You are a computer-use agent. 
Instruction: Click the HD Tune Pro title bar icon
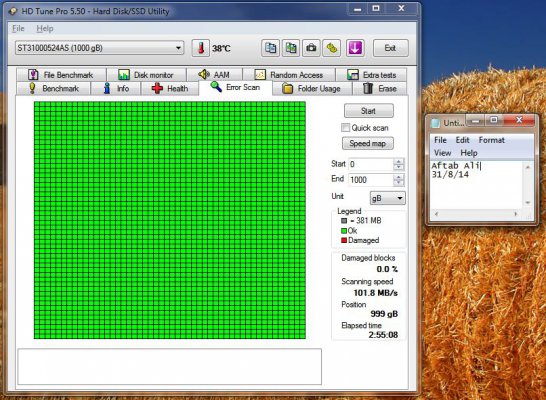pyautogui.click(x=13, y=11)
